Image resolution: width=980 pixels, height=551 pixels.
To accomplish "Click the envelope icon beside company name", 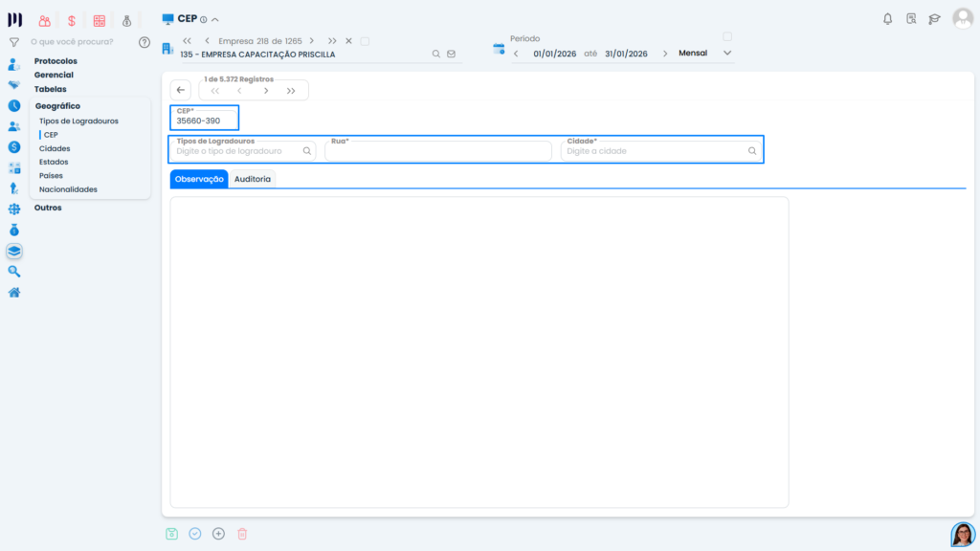I will pyautogui.click(x=452, y=55).
